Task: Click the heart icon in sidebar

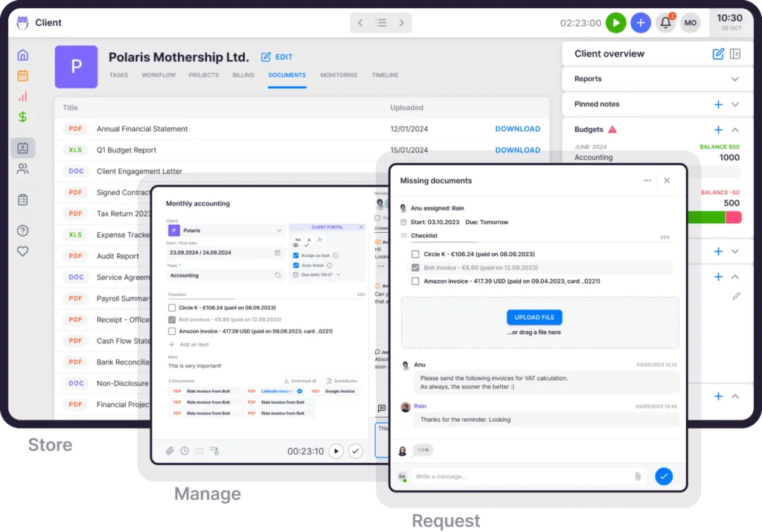Action: click(x=23, y=251)
